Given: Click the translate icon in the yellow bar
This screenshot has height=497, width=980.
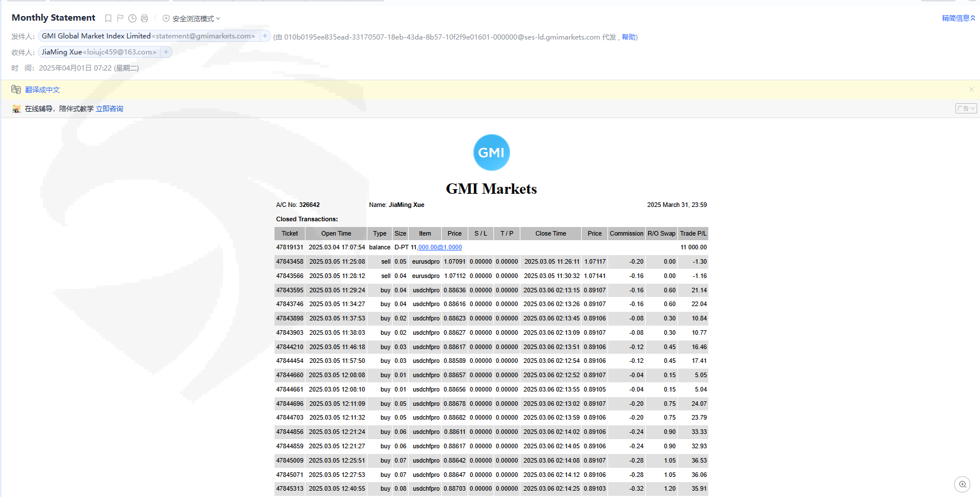Looking at the screenshot, I should coord(16,89).
